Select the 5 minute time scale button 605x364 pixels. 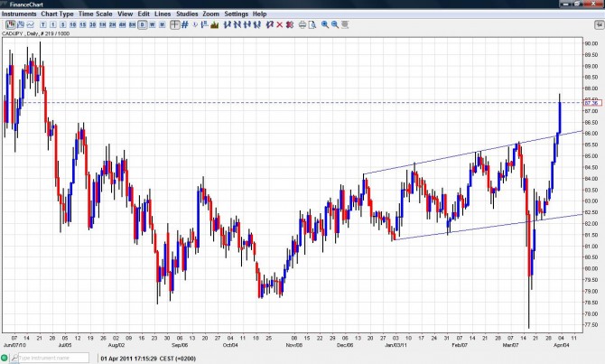[x=63, y=24]
